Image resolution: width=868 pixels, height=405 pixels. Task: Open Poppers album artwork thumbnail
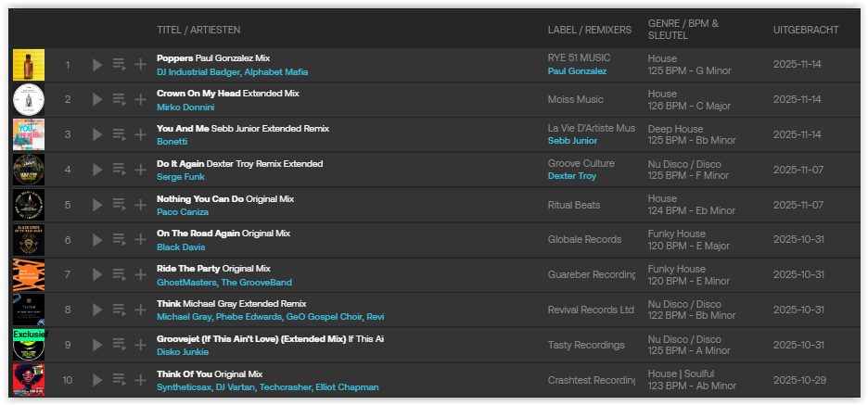pyautogui.click(x=29, y=65)
